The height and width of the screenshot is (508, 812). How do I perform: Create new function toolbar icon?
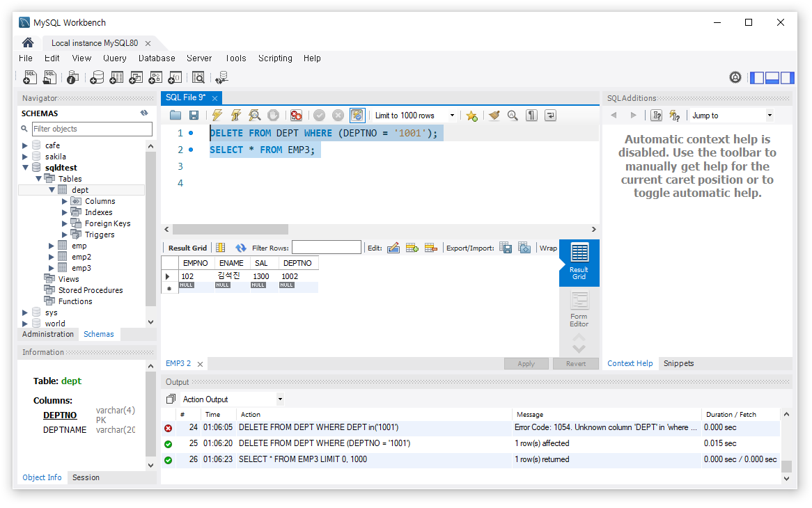tap(175, 78)
